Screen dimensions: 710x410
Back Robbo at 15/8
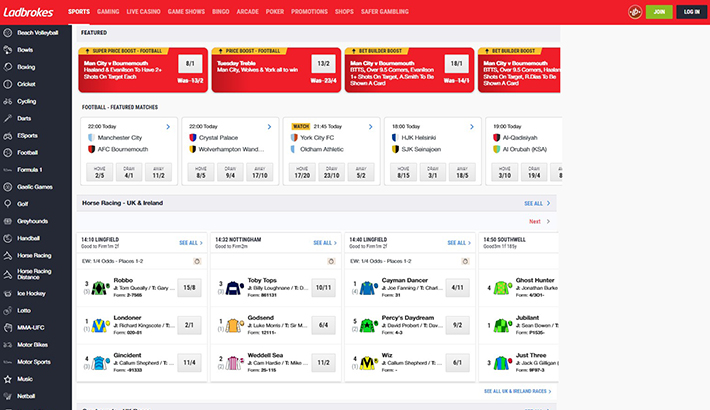[189, 288]
